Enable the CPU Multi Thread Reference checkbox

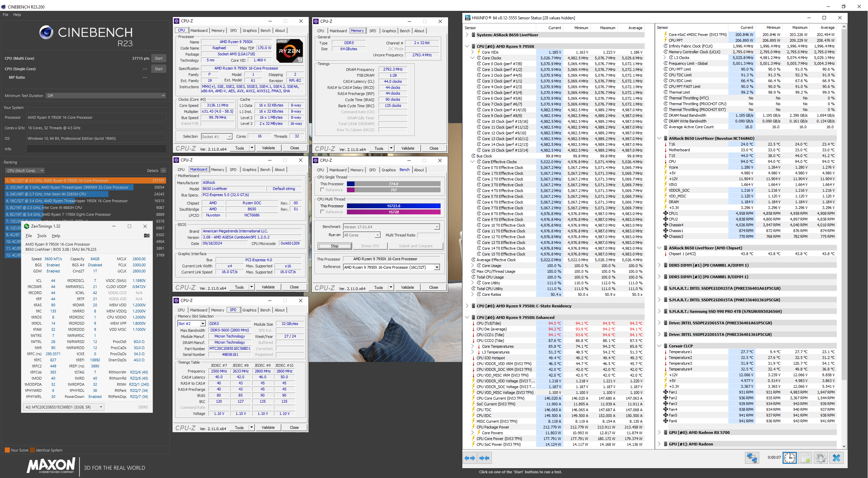click(322, 212)
